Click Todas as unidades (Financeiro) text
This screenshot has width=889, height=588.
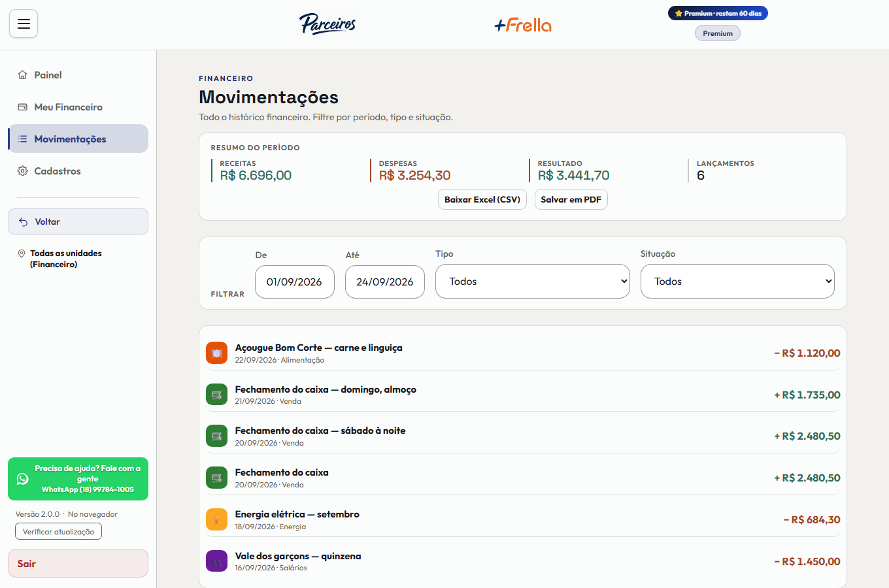[66, 259]
